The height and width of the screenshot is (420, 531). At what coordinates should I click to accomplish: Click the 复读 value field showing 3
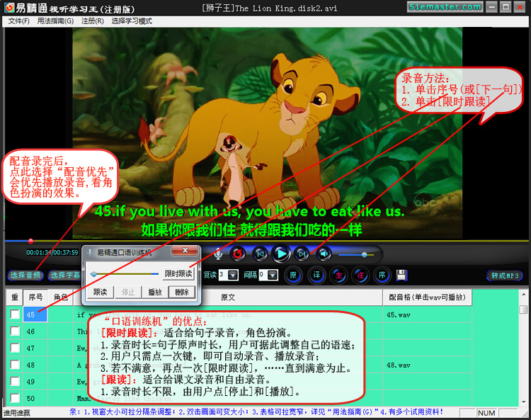click(x=223, y=275)
